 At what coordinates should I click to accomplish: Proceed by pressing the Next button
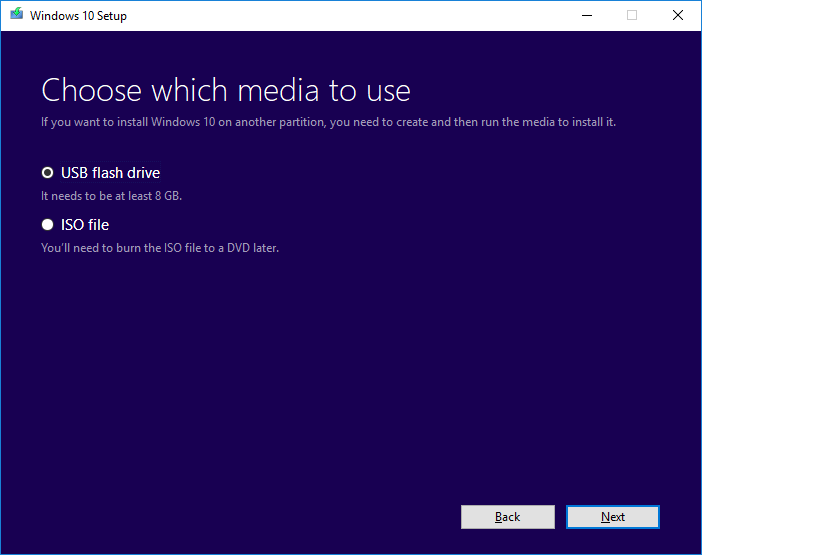(612, 517)
